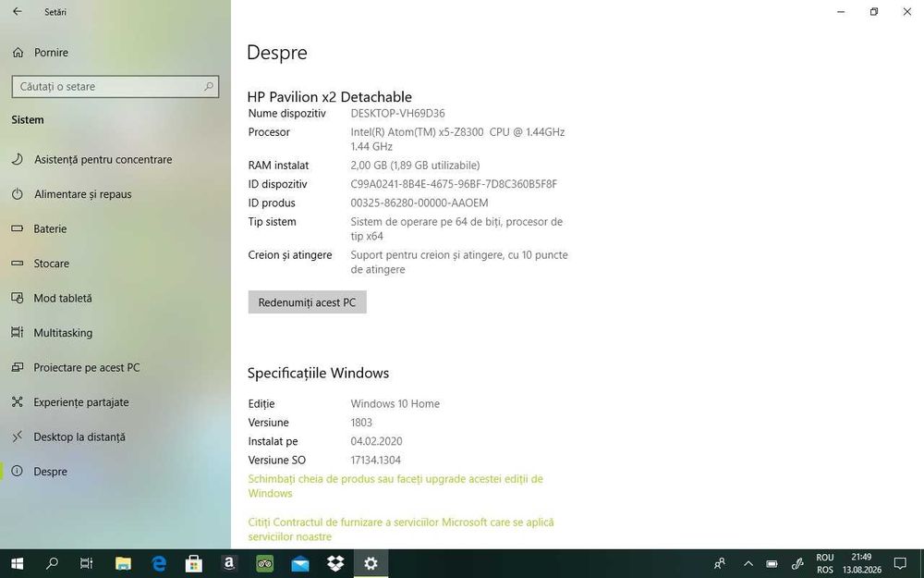This screenshot has width=924, height=578.
Task: Click the OS build 17134.1304
Action: [375, 460]
